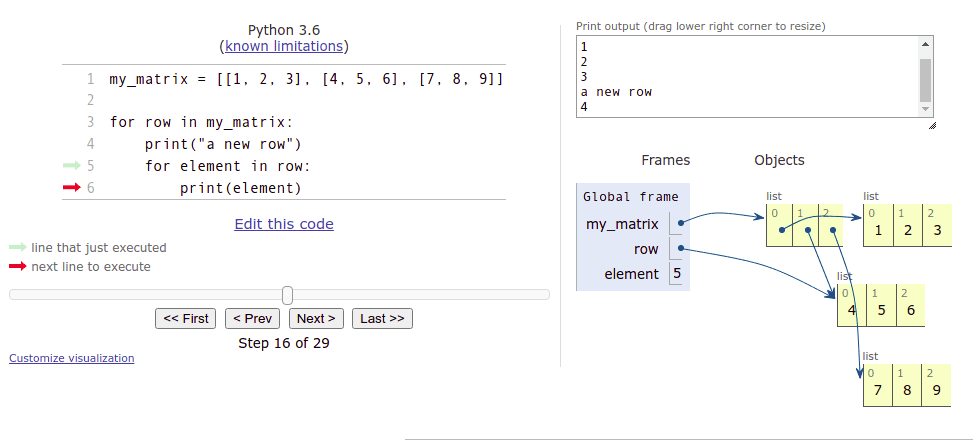
Task: Click the green just-executed arrow at line 5
Action: pyautogui.click(x=70, y=166)
